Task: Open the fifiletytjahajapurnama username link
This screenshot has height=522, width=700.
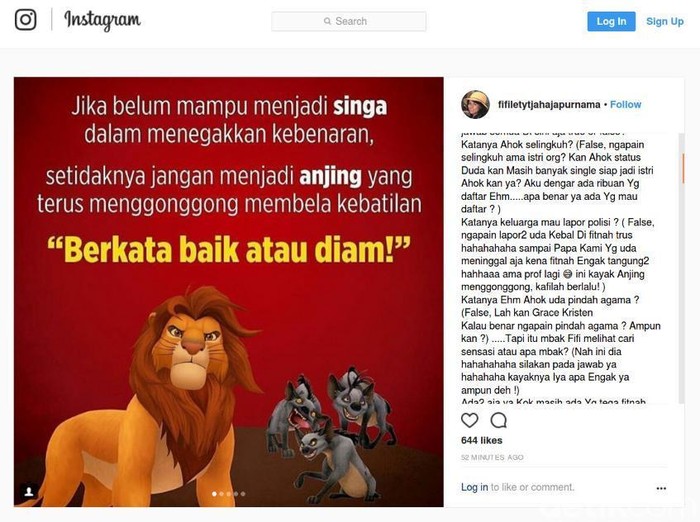Action: click(x=549, y=104)
